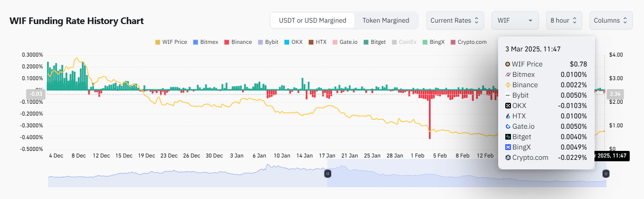
Task: Open the WIF coin selector dropdown
Action: click(515, 20)
